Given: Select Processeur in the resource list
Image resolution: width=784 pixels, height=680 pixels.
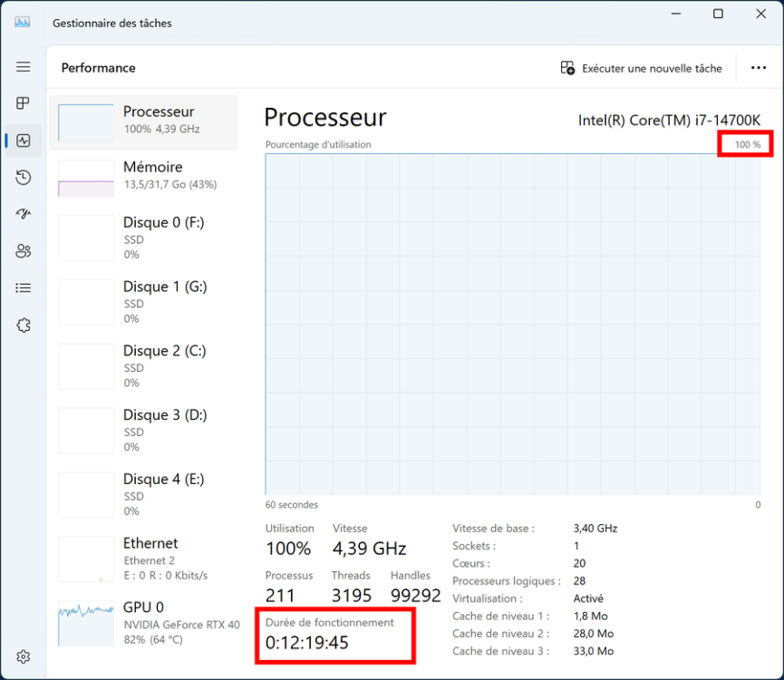Looking at the screenshot, I should 144,121.
